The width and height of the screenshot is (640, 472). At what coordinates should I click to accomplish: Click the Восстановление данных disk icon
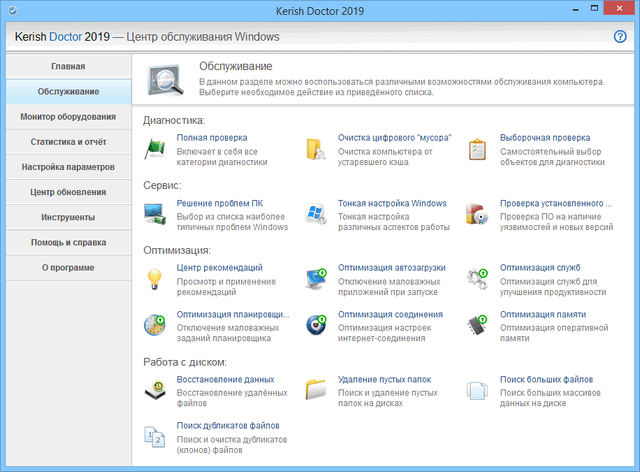156,390
